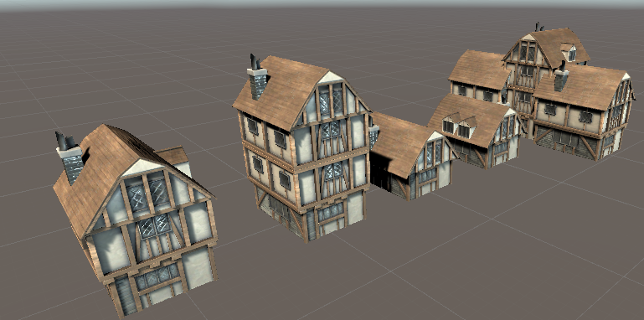Image resolution: width=644 pixels, height=320 pixels.
Task: Click the leftmost house's ground-floor shuttered door
Action: click(125, 296)
